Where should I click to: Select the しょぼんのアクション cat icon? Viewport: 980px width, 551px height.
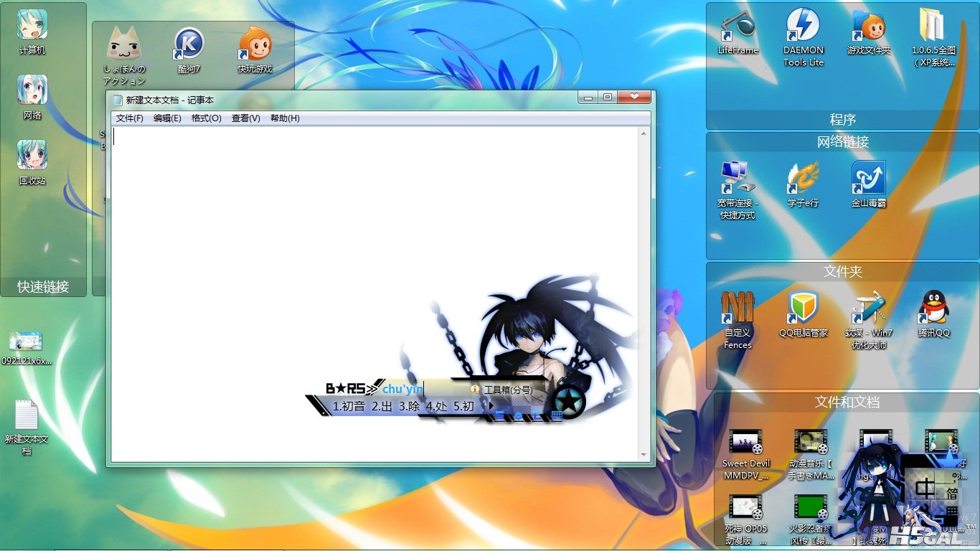pos(124,56)
